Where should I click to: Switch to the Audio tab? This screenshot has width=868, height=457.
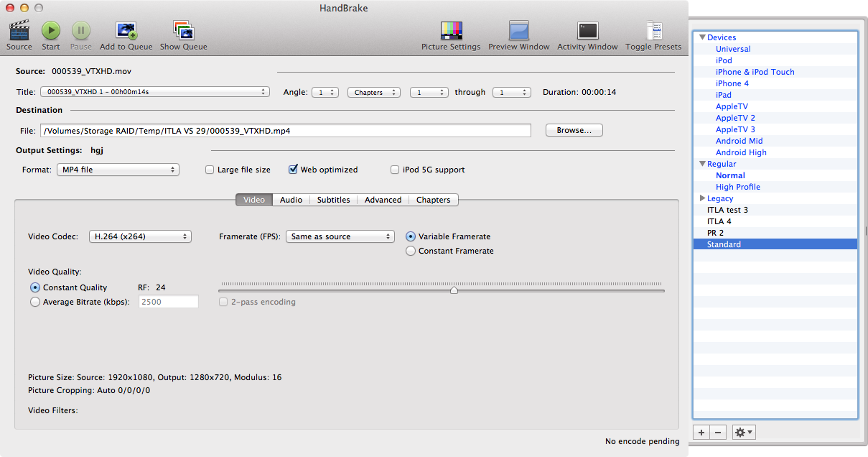[291, 200]
